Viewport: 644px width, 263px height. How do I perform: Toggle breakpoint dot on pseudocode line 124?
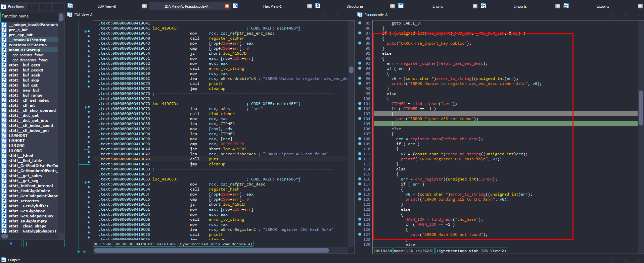pyautogui.click(x=360, y=219)
